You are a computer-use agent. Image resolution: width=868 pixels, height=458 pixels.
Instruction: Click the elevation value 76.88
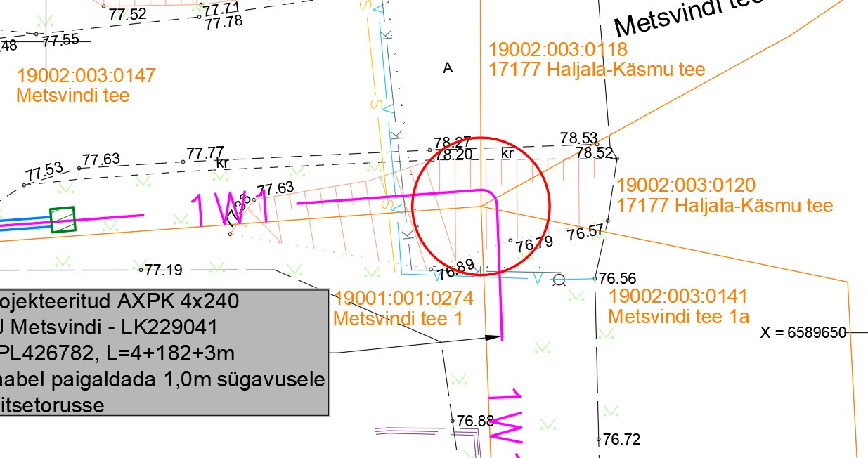(x=476, y=421)
